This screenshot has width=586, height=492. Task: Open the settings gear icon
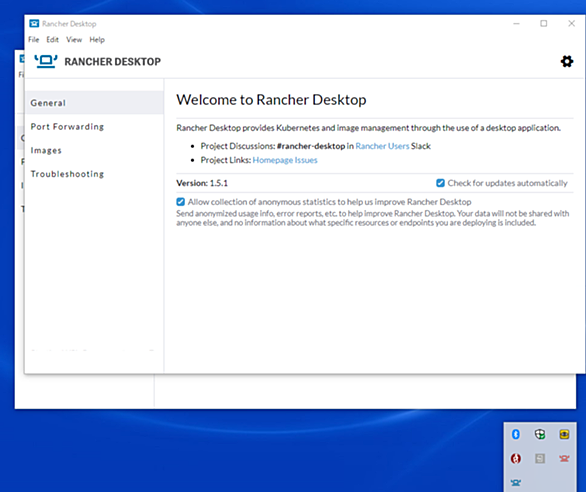pyautogui.click(x=567, y=61)
